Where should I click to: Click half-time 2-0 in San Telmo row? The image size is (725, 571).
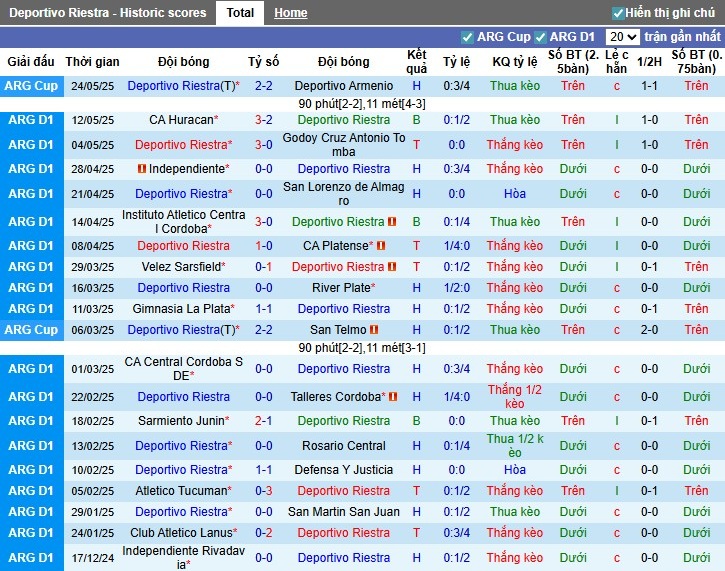(649, 330)
